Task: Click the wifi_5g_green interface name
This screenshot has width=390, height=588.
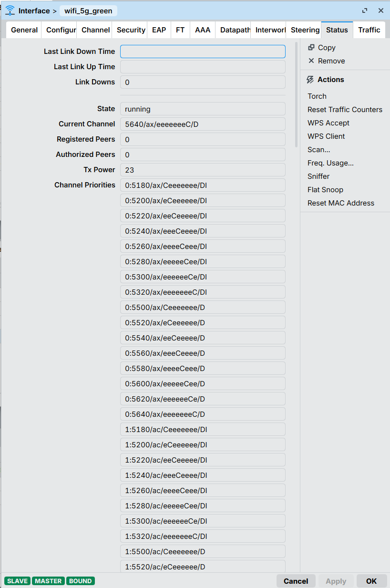Action: pos(88,11)
